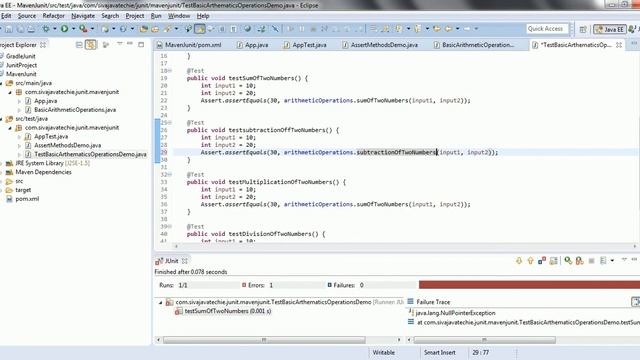The height and width of the screenshot is (360, 640).
Task: Click the JUnit Test Run History icon
Action: [603, 261]
